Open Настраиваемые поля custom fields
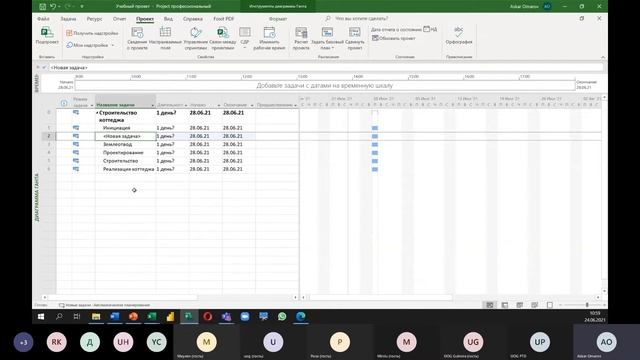The height and width of the screenshot is (360, 640). pos(165,38)
